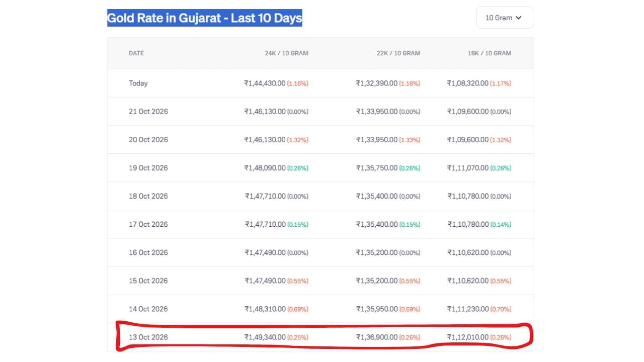The width and height of the screenshot is (644, 362).
Task: Click the '17 Oct 2026' date cell
Action: coord(148,224)
